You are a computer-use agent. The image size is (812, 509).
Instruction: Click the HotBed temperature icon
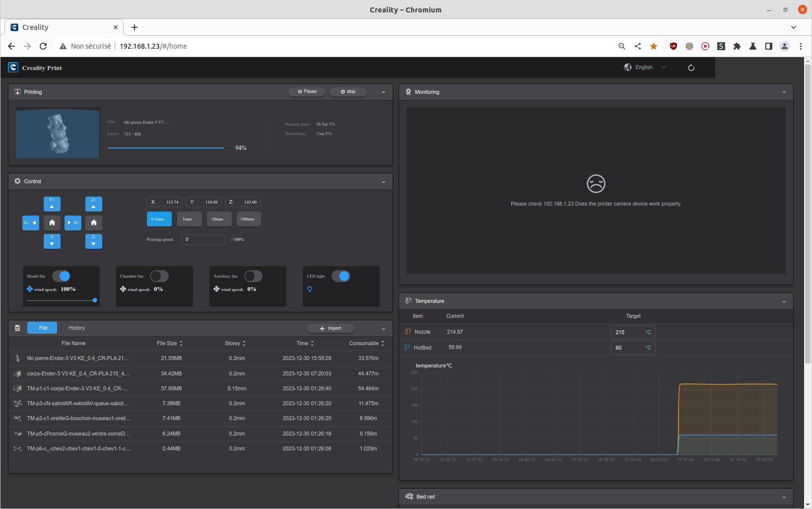[407, 348]
